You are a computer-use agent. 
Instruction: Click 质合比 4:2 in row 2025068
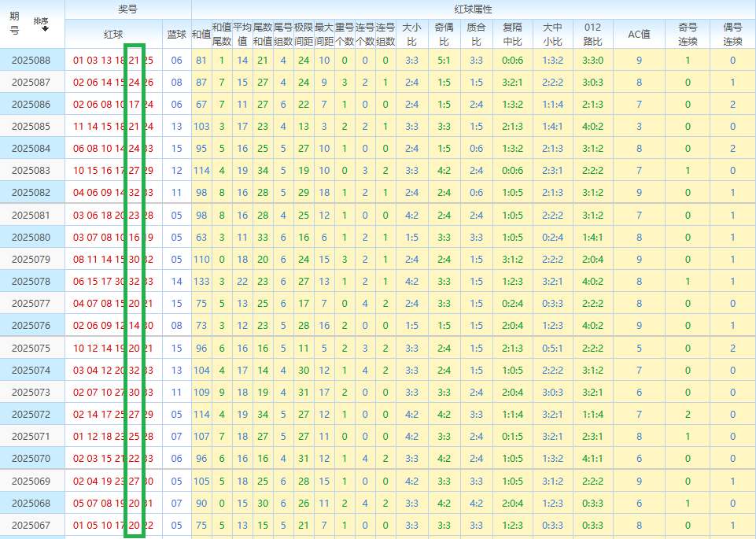click(477, 504)
